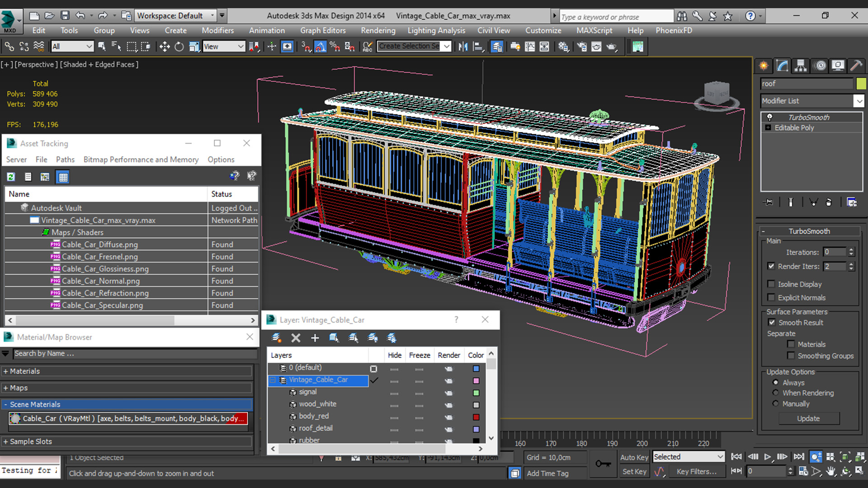Viewport: 868px width, 488px height.
Task: Click the Update button
Action: coord(809,419)
